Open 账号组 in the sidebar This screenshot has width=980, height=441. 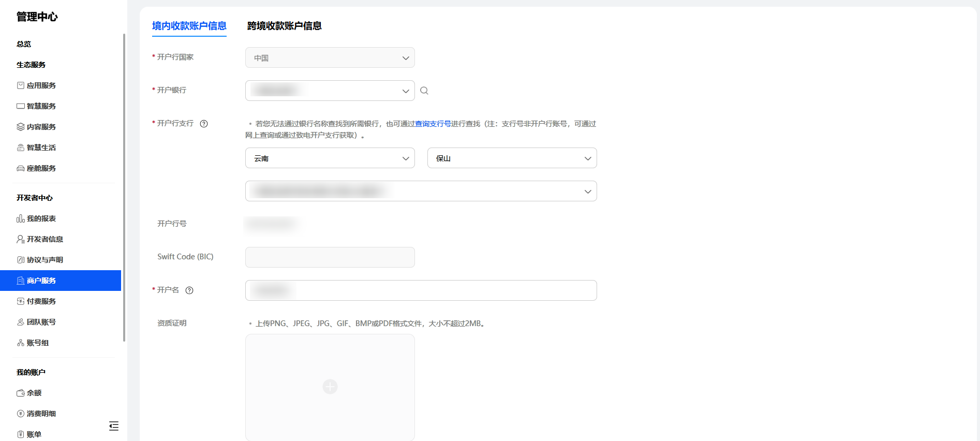point(38,343)
